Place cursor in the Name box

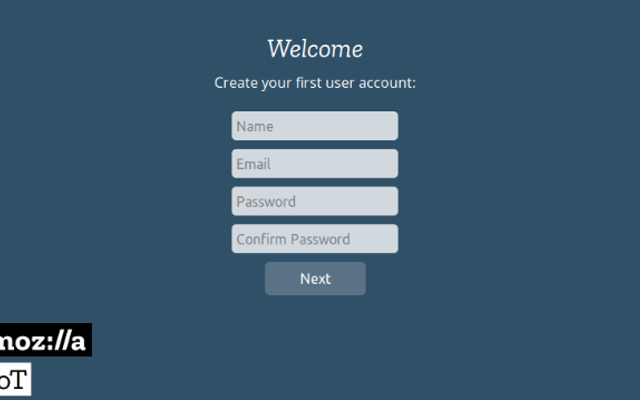tap(315, 126)
